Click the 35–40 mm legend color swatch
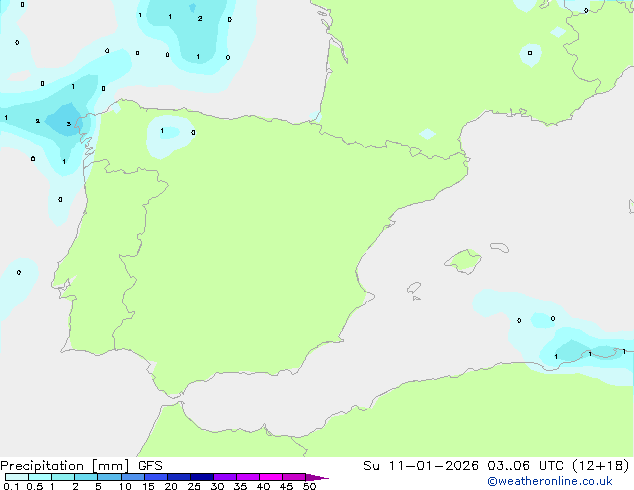The width and height of the screenshot is (634, 490). [x=248, y=477]
